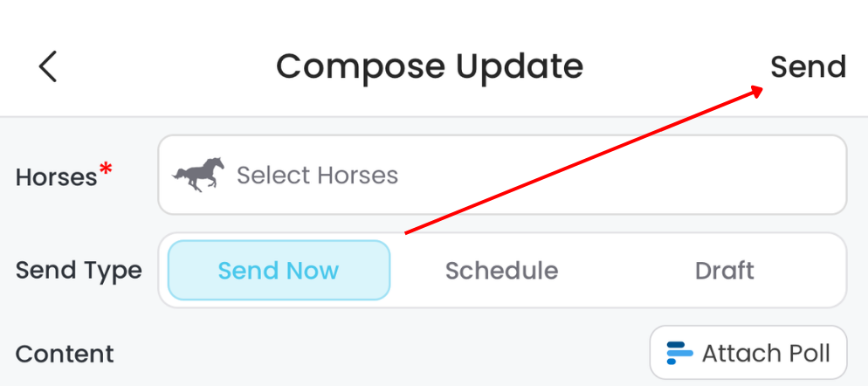Click the highlighted Send Now pill
This screenshot has height=386, width=868.
click(279, 271)
